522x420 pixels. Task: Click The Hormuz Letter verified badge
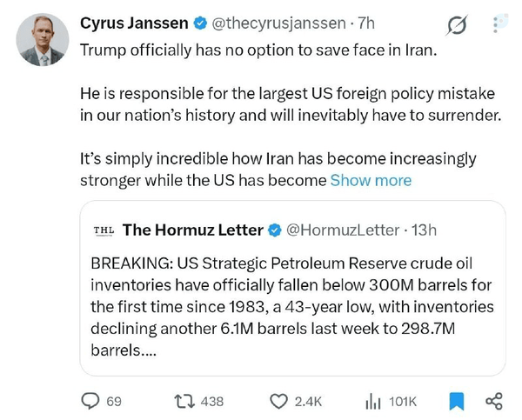[x=275, y=230]
